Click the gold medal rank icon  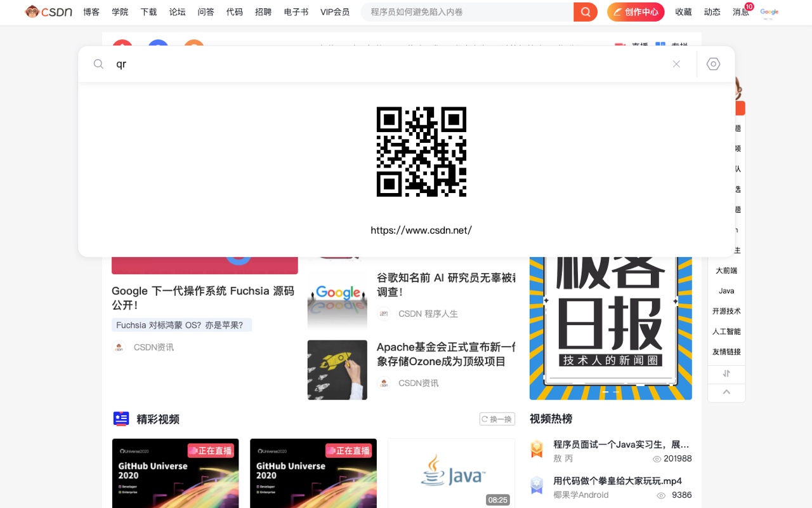click(537, 450)
